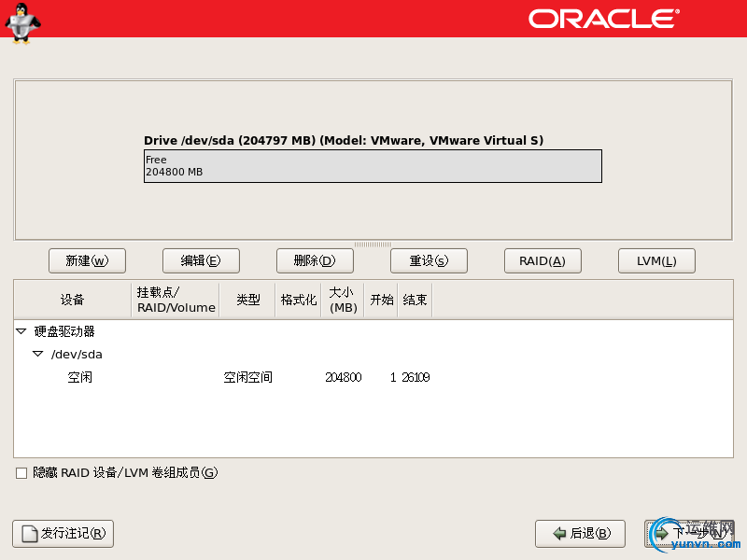
Task: Click the 类型 column header
Action: (247, 300)
